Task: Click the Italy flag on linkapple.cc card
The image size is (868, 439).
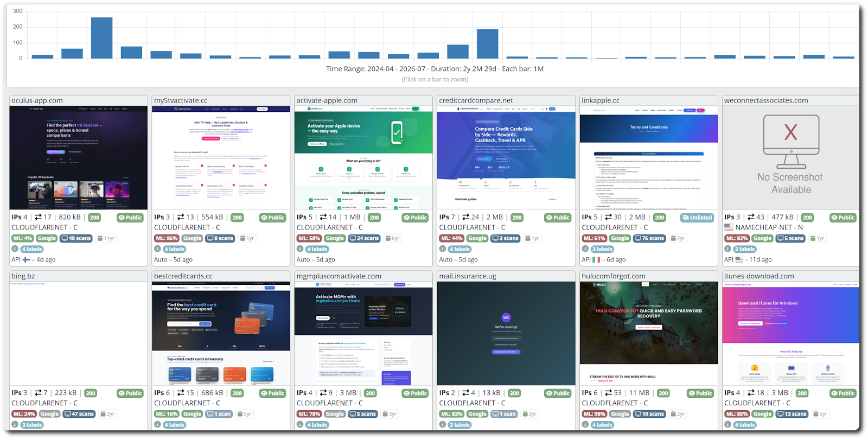Action: pos(596,259)
